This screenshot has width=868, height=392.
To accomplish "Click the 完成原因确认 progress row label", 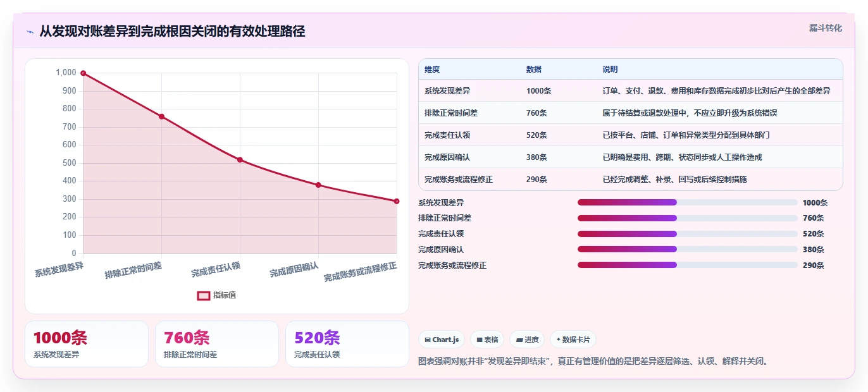I will (x=441, y=250).
